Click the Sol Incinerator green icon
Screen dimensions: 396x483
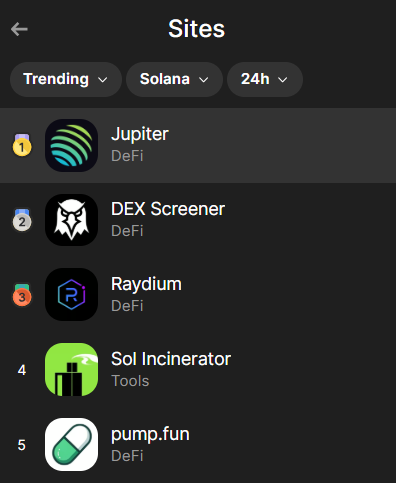click(71, 369)
